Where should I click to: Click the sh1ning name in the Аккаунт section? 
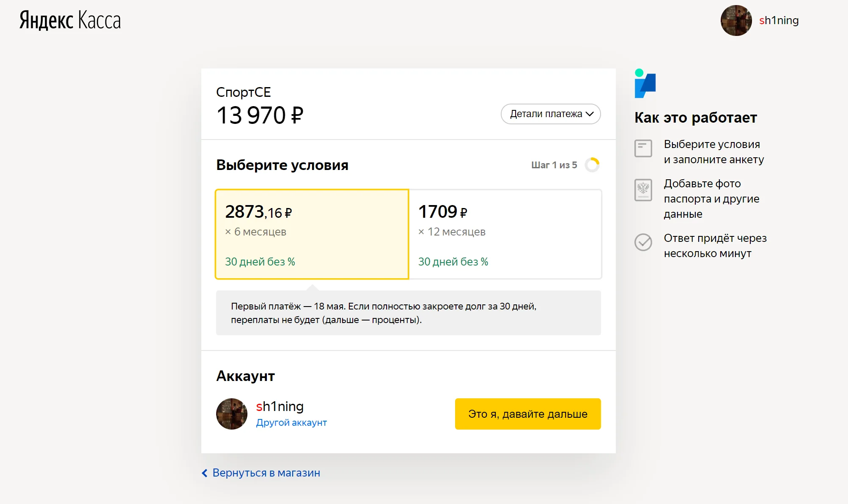click(280, 406)
